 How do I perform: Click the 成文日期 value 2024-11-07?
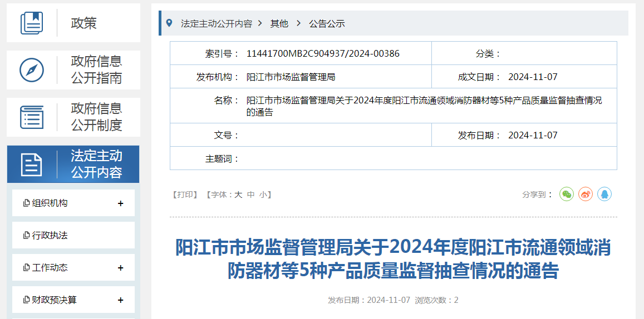[x=533, y=77]
